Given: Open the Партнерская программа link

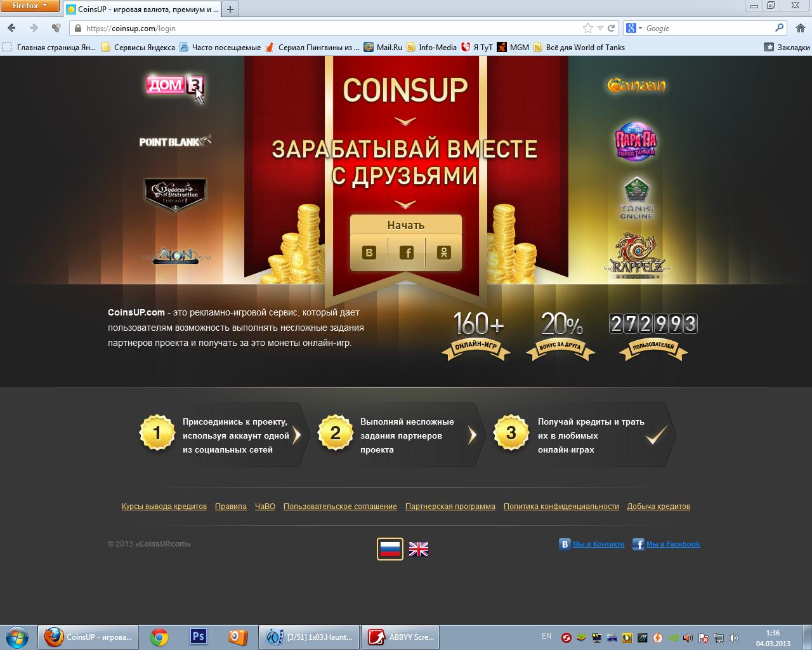Looking at the screenshot, I should point(450,507).
